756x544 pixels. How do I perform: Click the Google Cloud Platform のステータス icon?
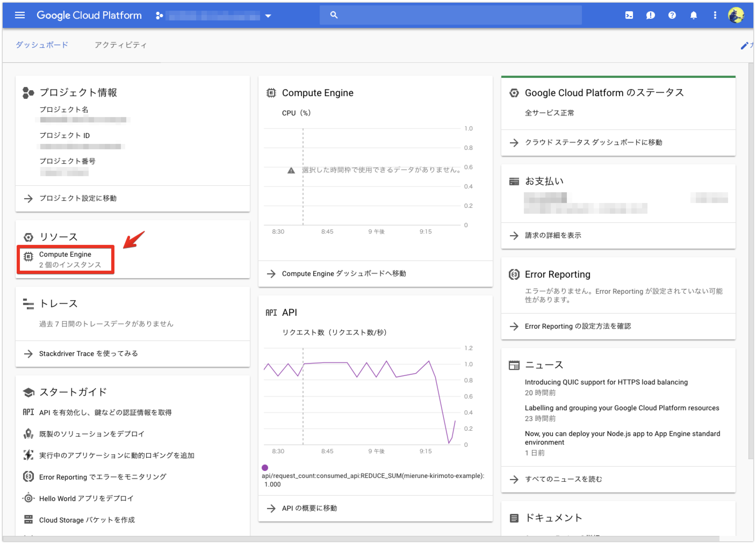pos(514,93)
